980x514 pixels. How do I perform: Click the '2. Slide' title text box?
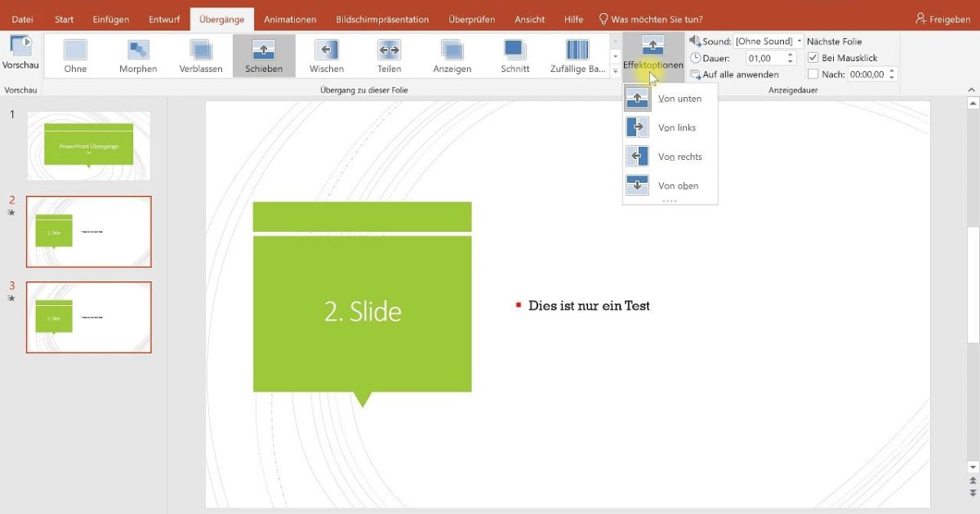pos(363,311)
